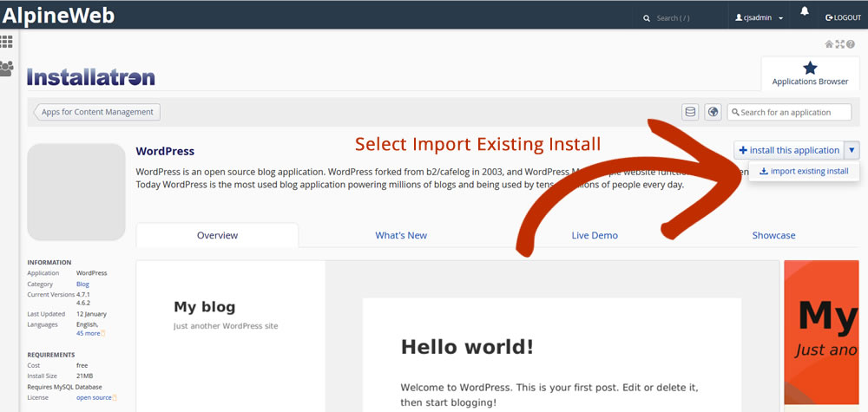Click the 12 January last updated value
This screenshot has width=868, height=412.
91,314
